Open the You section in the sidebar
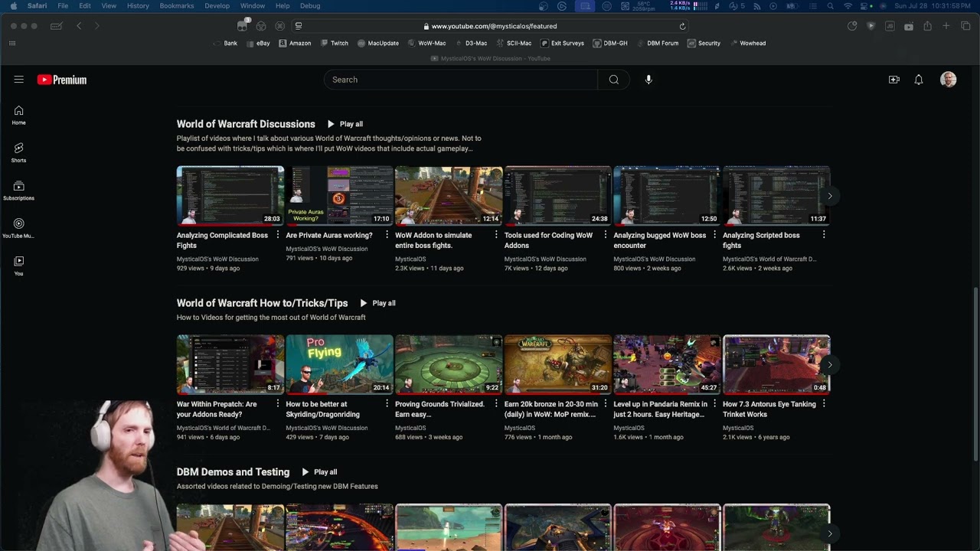 click(x=18, y=266)
